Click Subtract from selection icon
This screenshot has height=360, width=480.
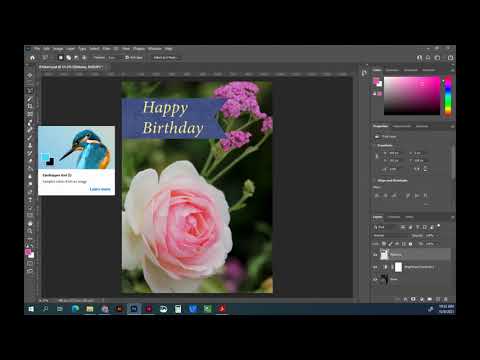point(76,58)
